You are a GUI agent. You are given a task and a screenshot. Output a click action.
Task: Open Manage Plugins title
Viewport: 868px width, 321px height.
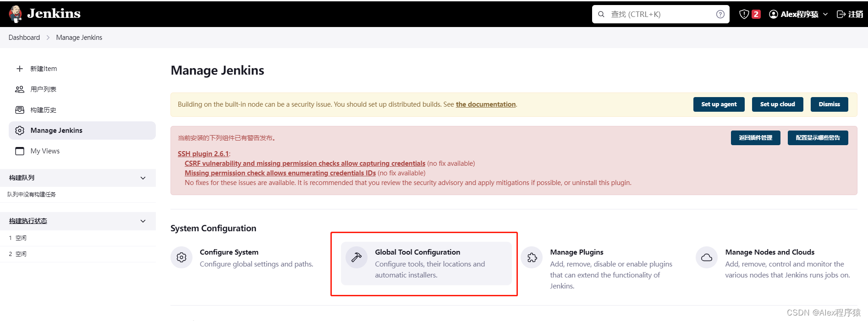pos(577,252)
